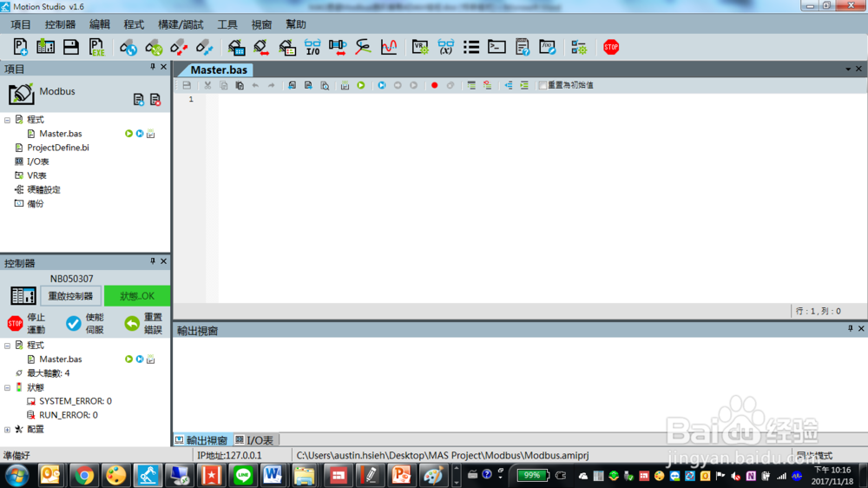Open Chrome from the taskbar
This screenshot has height=488, width=868.
(83, 475)
